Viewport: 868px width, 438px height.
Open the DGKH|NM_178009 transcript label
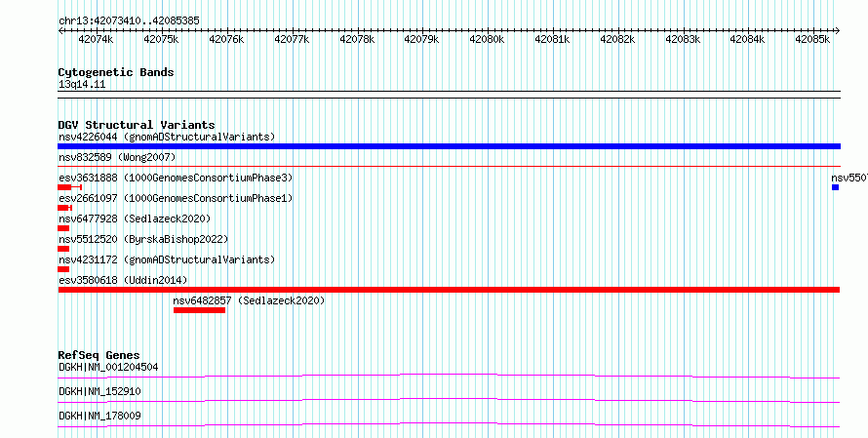[99, 416]
